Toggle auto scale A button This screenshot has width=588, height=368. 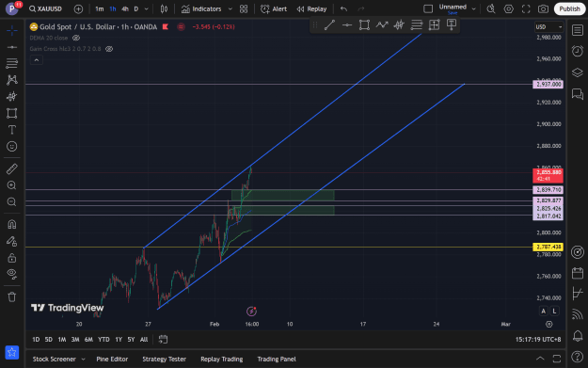click(x=543, y=311)
